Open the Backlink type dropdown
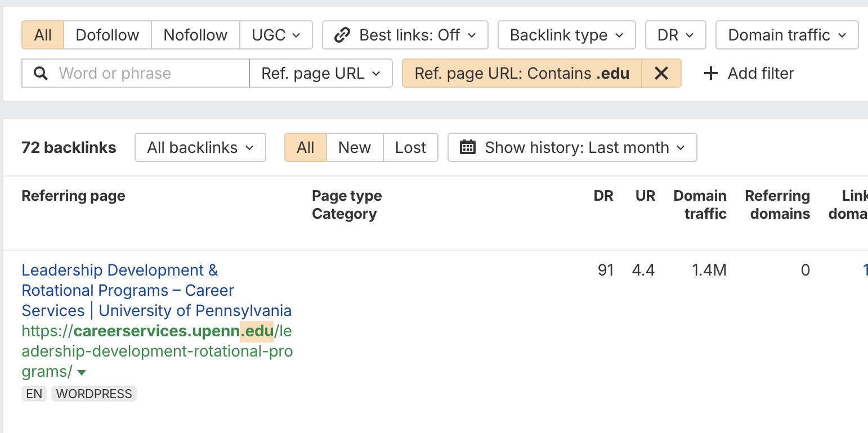 (x=566, y=35)
